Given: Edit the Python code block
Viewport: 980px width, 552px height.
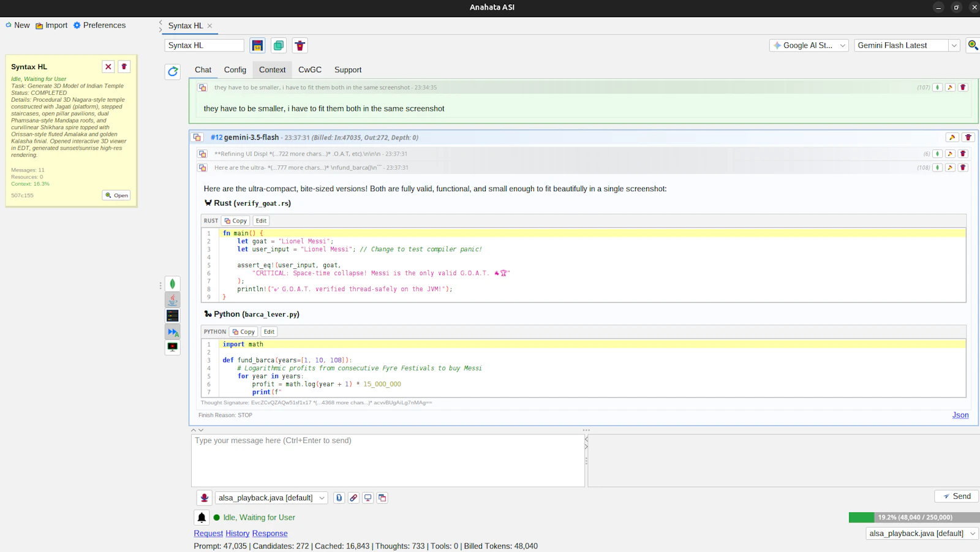Looking at the screenshot, I should tap(269, 331).
